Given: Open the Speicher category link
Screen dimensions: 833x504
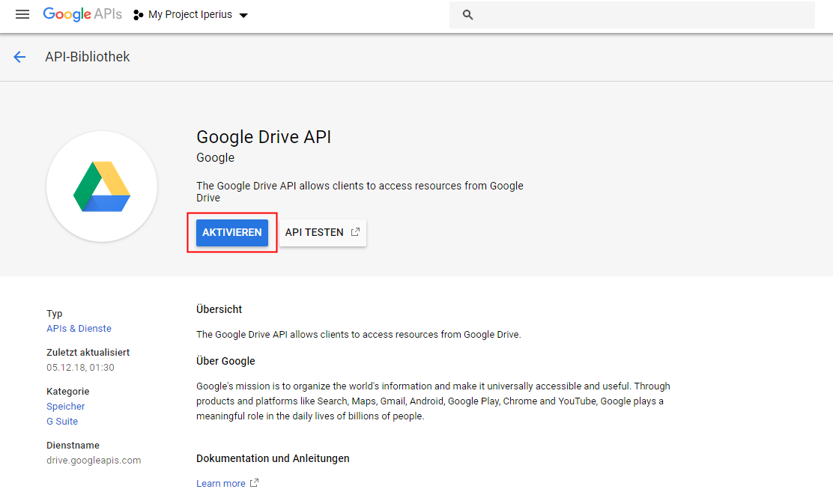Looking at the screenshot, I should 66,407.
